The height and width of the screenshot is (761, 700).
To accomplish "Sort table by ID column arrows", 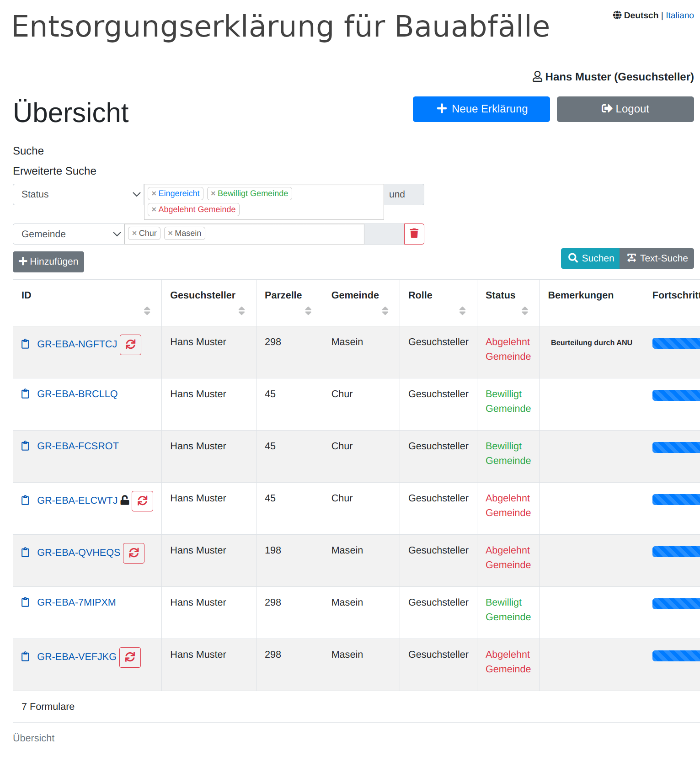I will click(147, 311).
